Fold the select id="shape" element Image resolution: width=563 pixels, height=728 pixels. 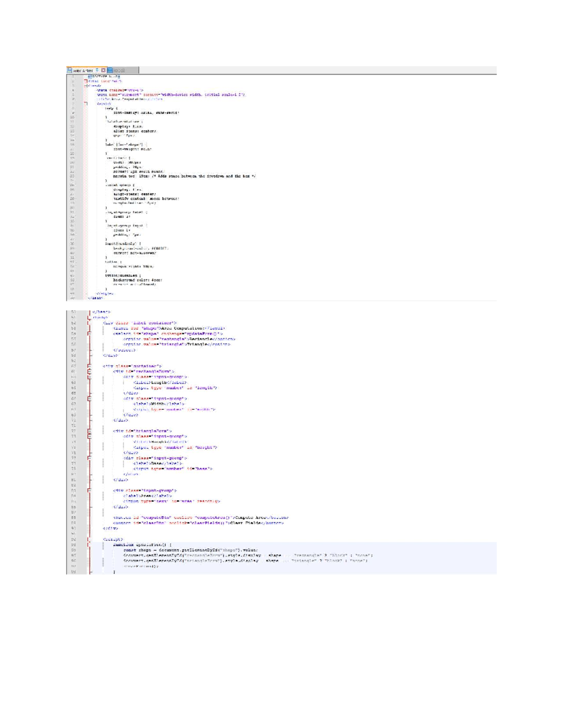click(89, 334)
